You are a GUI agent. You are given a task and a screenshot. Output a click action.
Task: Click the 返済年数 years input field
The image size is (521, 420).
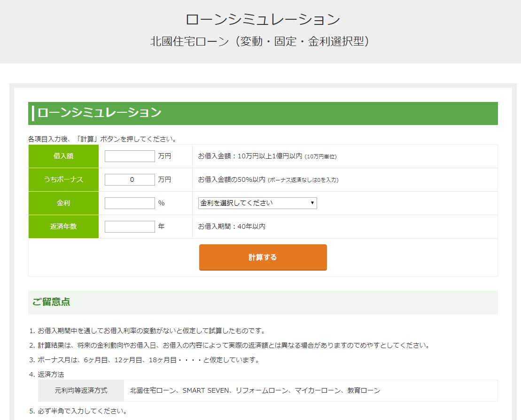click(130, 226)
